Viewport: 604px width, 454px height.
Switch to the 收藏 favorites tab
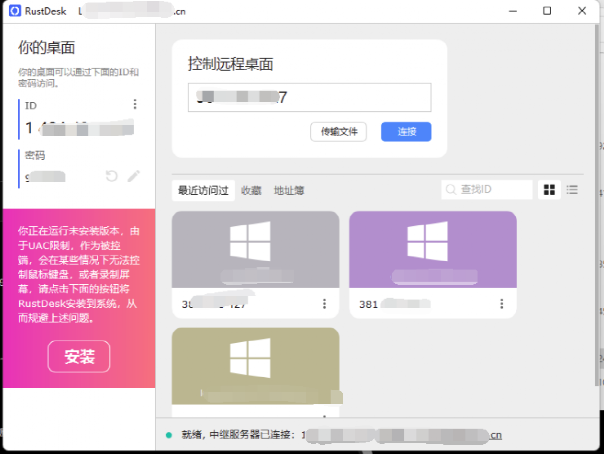[251, 190]
